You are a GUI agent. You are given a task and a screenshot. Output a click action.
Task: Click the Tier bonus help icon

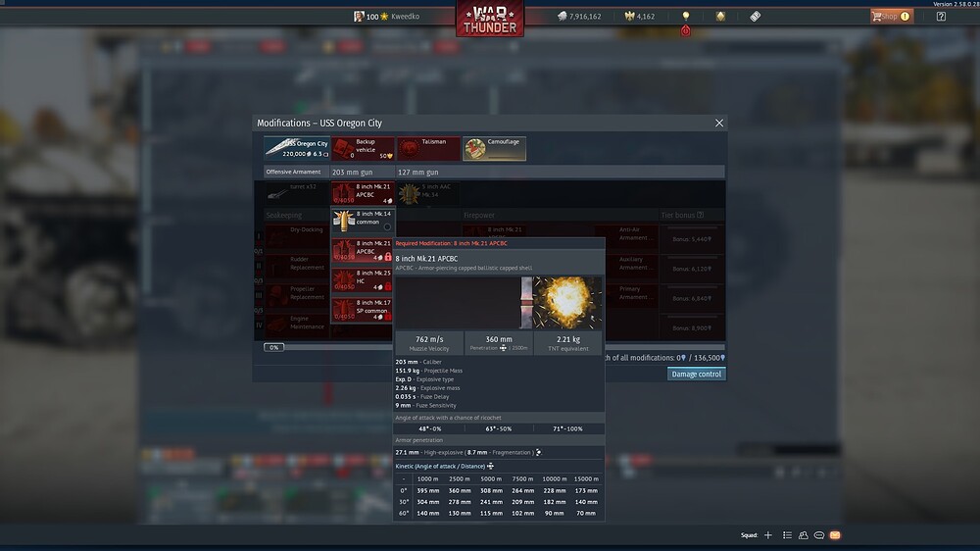[x=700, y=215]
